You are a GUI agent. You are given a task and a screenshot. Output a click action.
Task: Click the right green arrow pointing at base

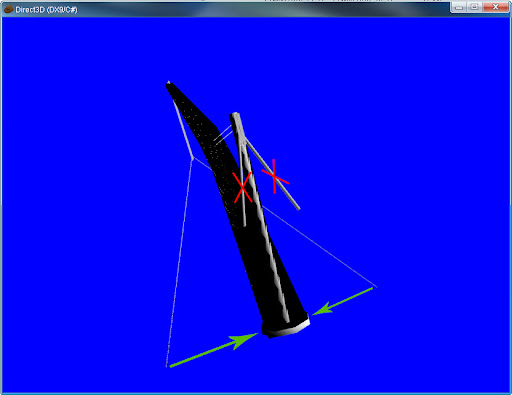pyautogui.click(x=343, y=301)
